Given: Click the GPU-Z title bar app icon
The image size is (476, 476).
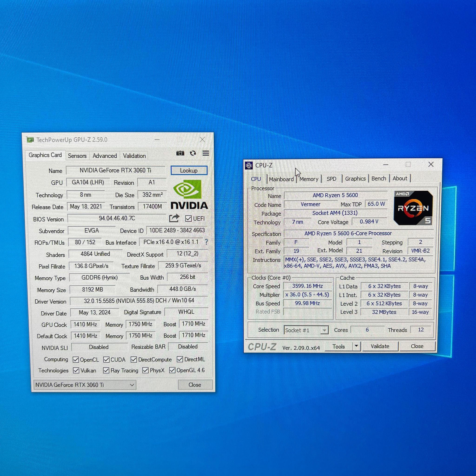Looking at the screenshot, I should [x=30, y=140].
